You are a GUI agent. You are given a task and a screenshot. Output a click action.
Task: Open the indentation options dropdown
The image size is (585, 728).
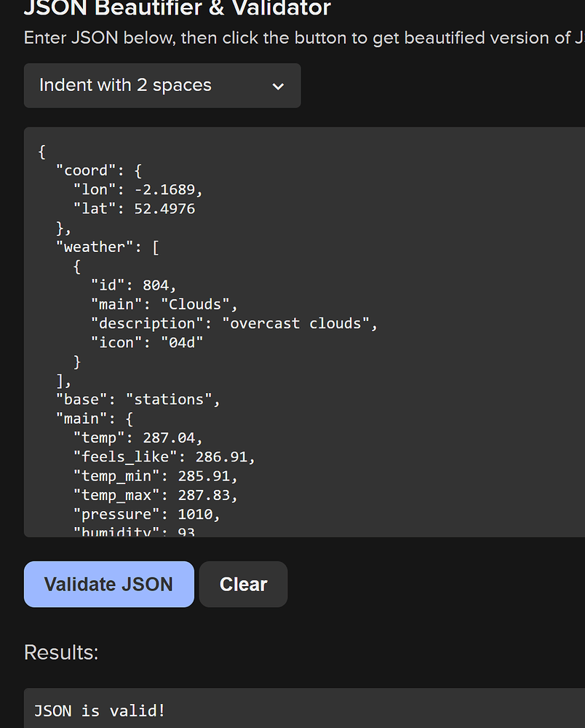[x=162, y=85]
